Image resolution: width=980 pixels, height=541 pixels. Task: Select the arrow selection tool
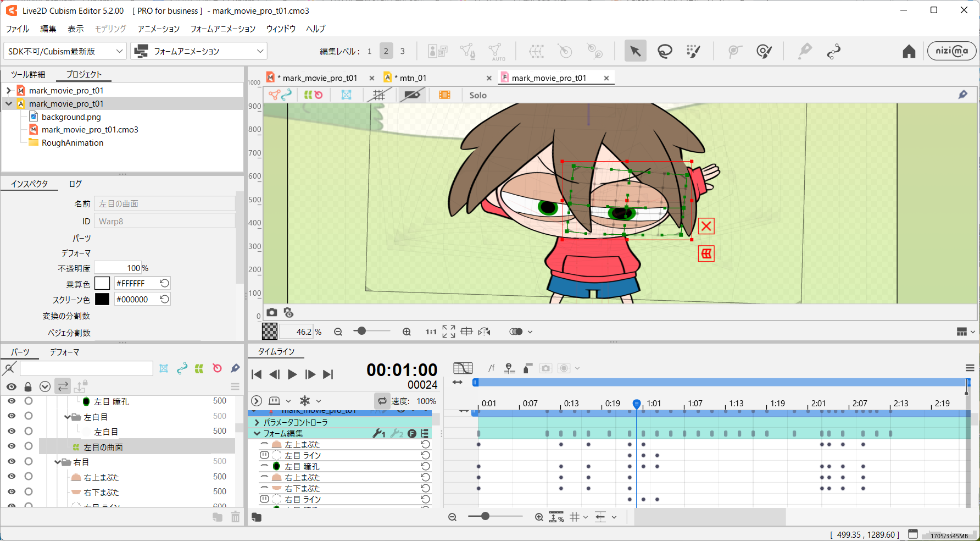click(635, 51)
